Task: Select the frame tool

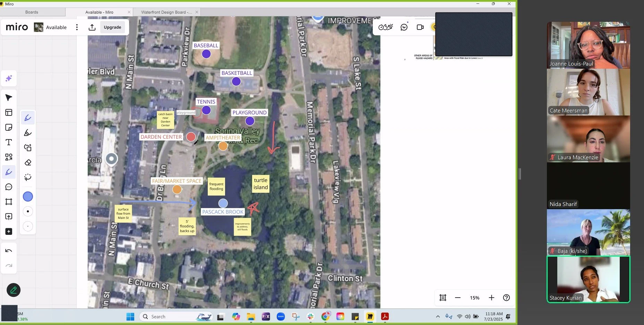Action: pos(9,202)
